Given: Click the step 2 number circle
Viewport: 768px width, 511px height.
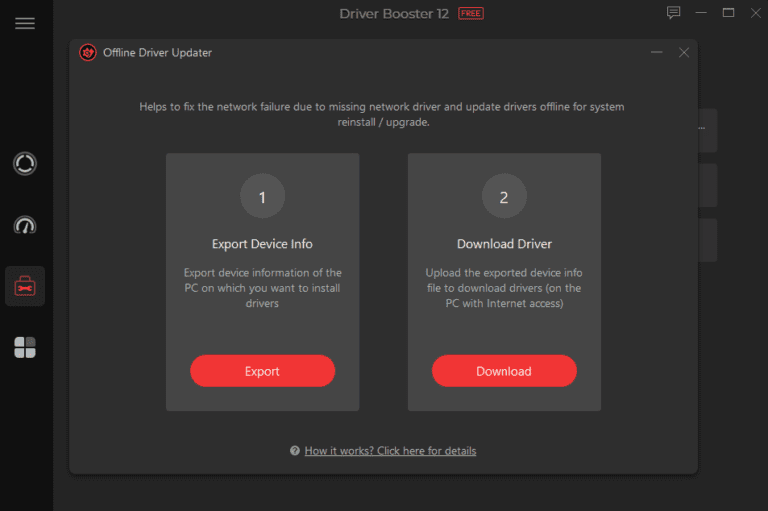Looking at the screenshot, I should (504, 198).
